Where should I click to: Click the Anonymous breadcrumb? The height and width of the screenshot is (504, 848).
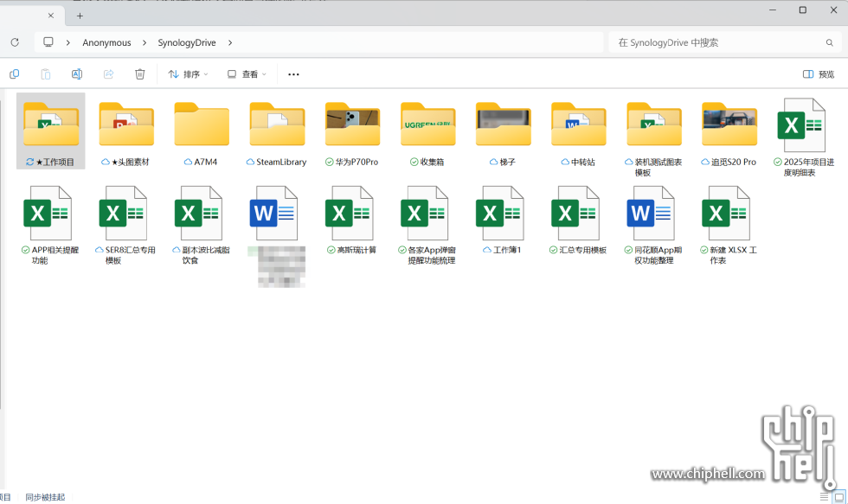(x=106, y=42)
